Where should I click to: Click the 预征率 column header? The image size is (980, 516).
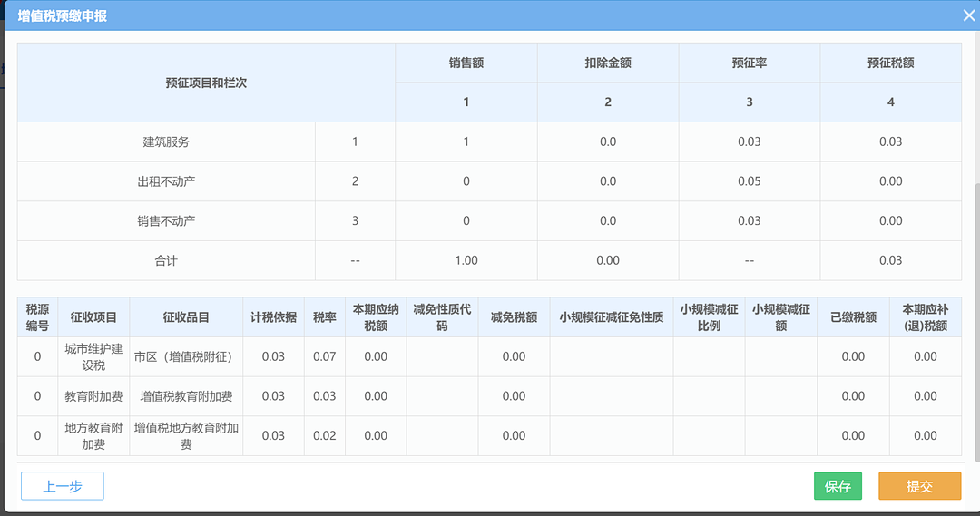749,63
